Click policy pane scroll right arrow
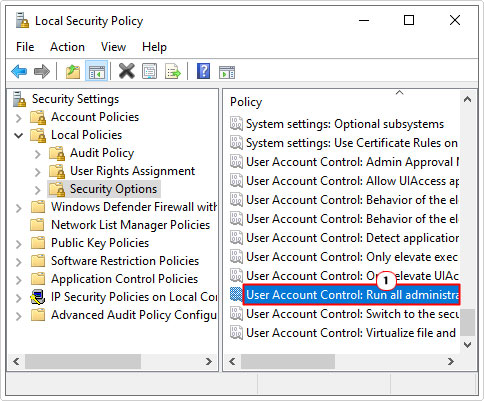The width and height of the screenshot is (484, 401). coord(451,361)
